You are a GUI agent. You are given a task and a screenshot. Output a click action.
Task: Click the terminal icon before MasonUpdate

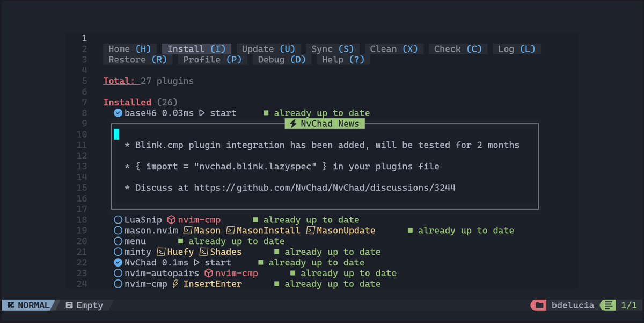[310, 231]
